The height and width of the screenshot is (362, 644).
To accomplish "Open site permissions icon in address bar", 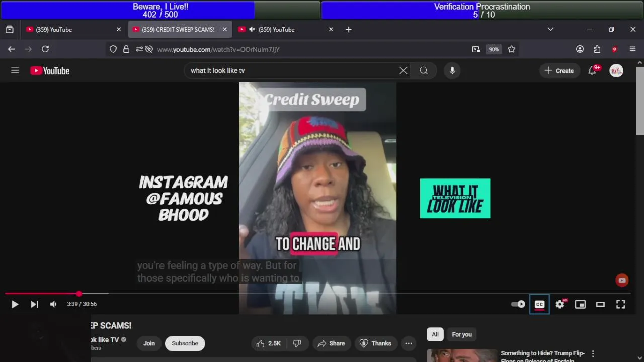I will (x=138, y=49).
